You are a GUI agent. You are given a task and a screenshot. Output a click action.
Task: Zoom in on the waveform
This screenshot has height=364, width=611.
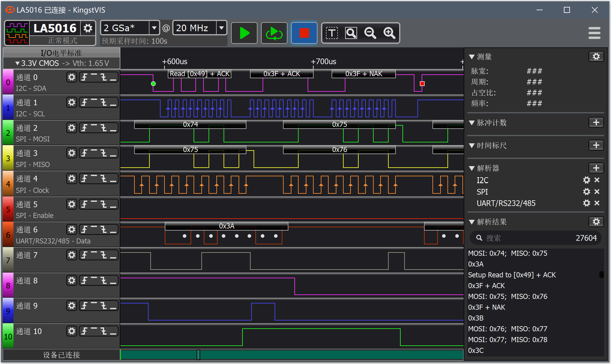click(389, 33)
